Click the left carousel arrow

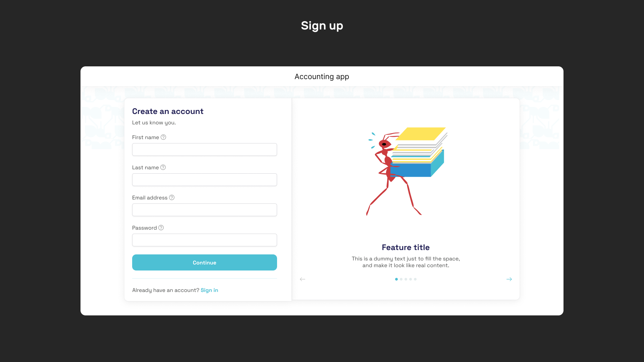[x=303, y=279]
